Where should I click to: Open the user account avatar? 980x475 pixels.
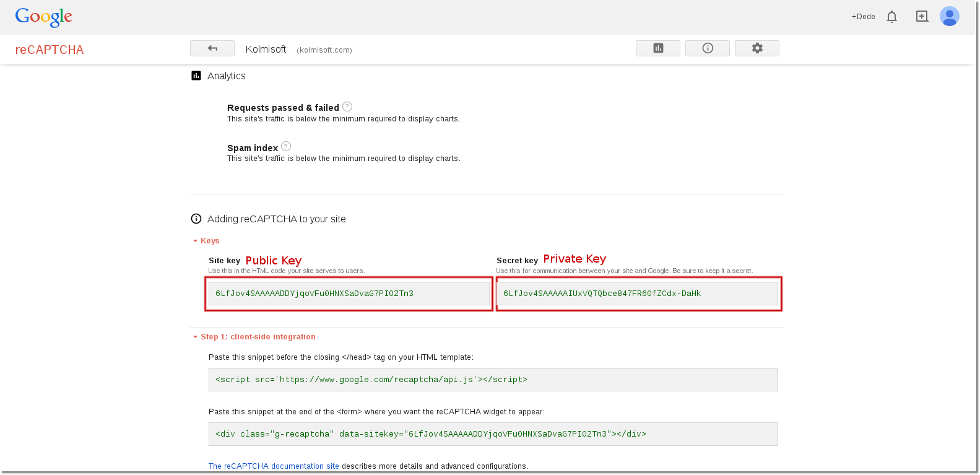[x=949, y=17]
